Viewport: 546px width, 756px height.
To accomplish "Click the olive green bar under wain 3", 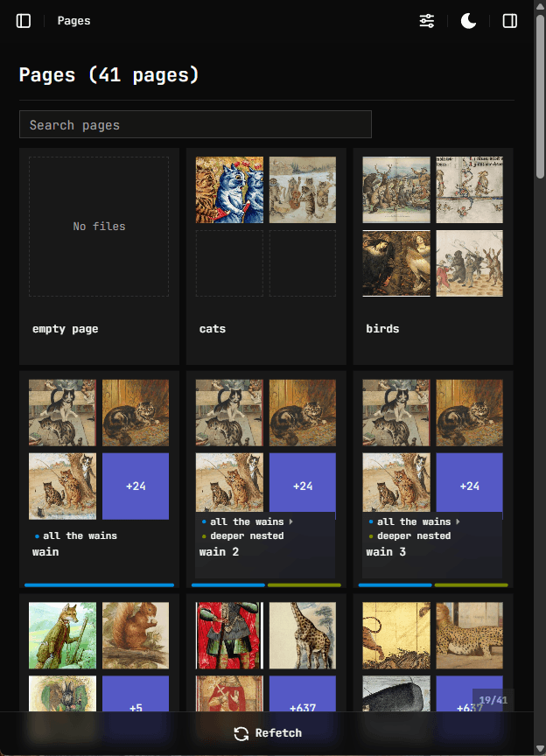I will (471, 584).
